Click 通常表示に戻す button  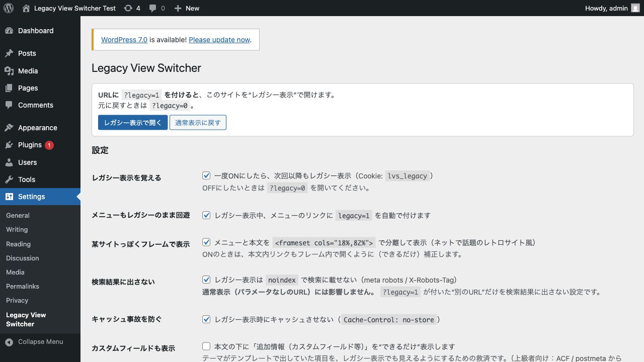[198, 122]
